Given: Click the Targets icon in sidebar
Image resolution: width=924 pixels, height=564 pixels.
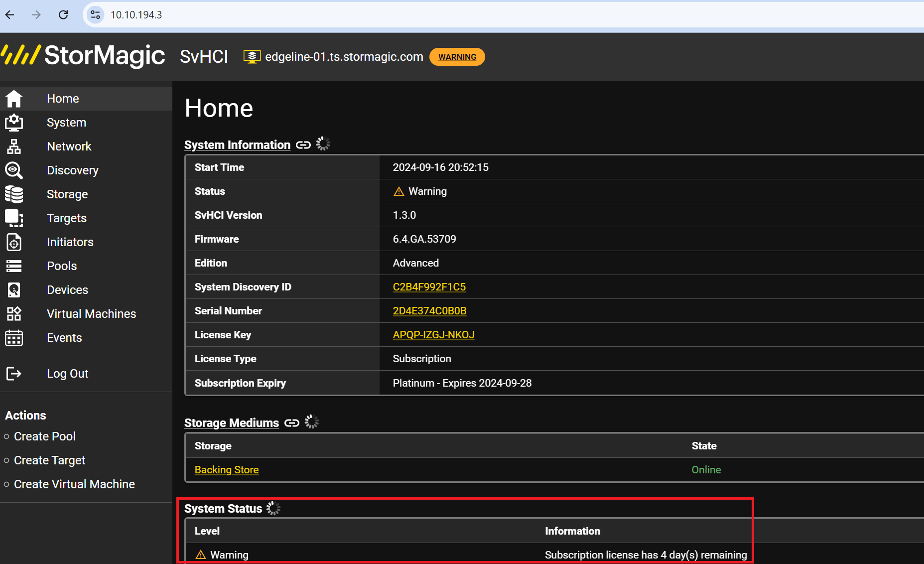Looking at the screenshot, I should click(x=14, y=218).
